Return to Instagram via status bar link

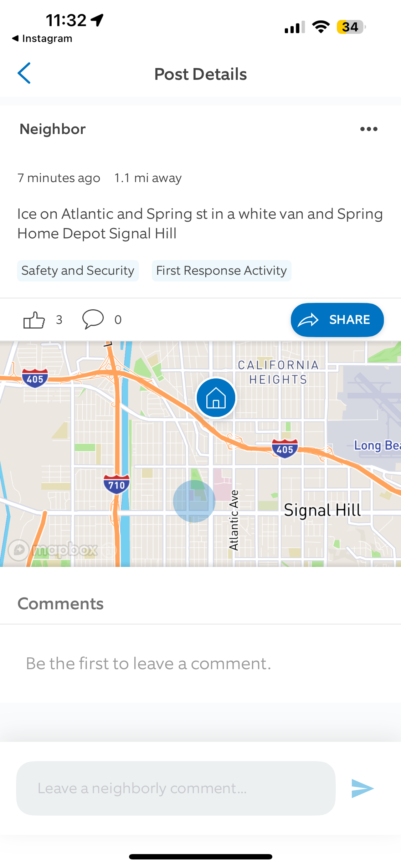click(42, 38)
